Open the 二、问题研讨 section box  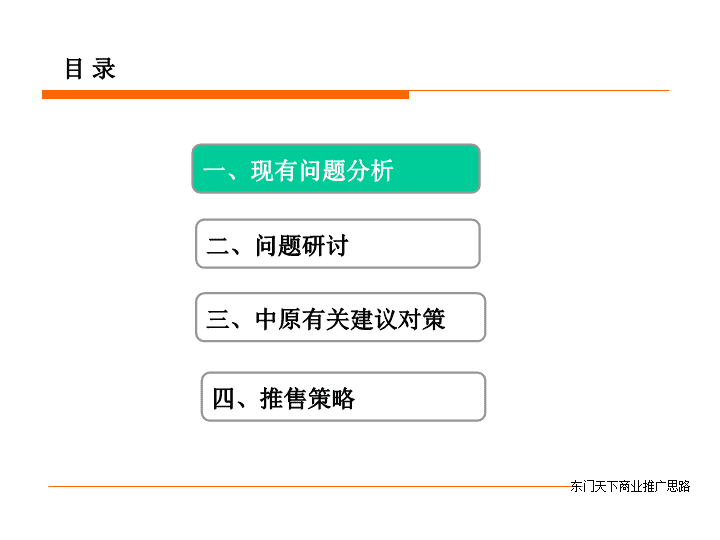click(x=338, y=244)
